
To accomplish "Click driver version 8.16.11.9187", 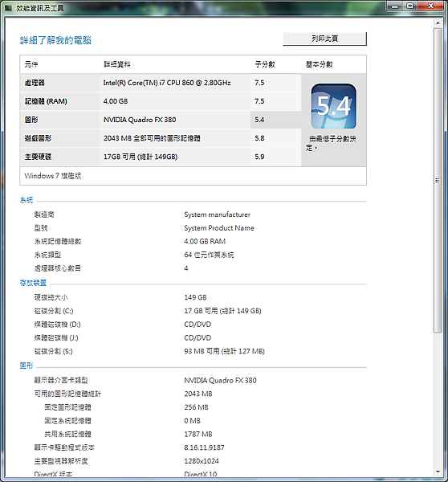I will pos(204,447).
